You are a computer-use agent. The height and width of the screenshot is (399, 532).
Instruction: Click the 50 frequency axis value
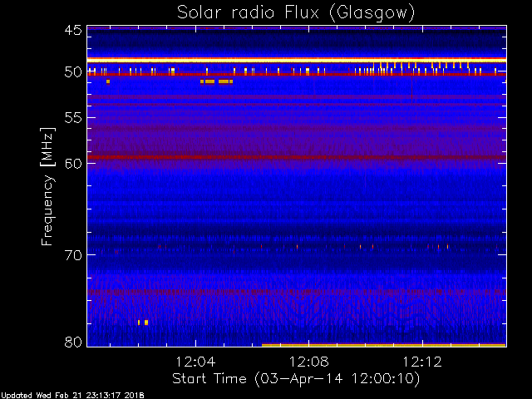coord(73,72)
